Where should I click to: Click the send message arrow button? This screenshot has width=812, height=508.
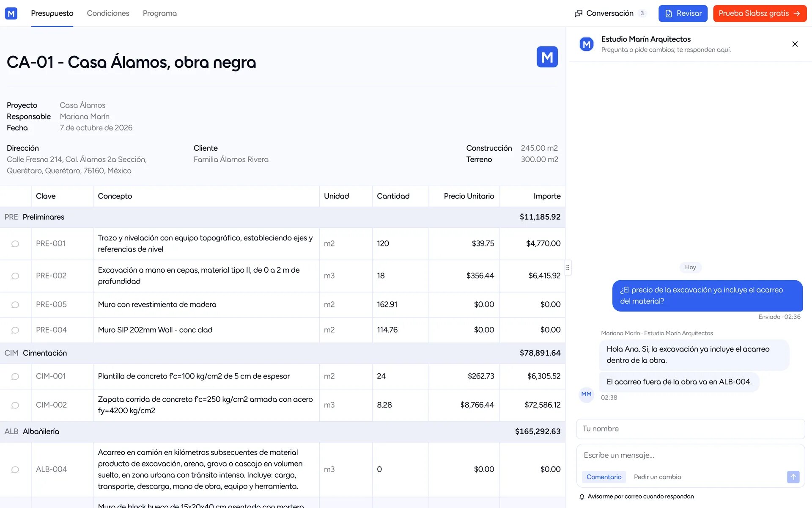[x=793, y=477]
